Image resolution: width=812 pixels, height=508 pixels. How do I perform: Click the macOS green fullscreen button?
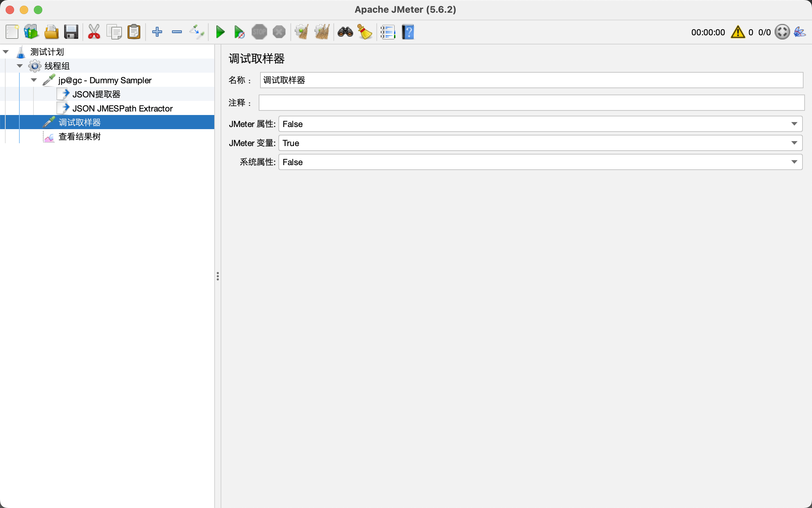coord(38,10)
